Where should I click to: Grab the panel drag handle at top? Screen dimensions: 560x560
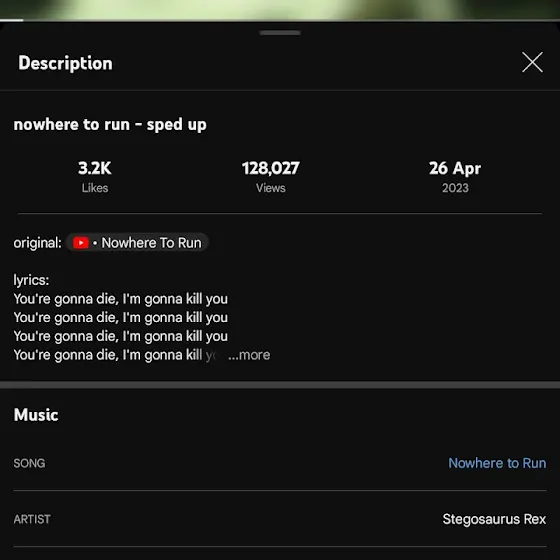(x=280, y=33)
